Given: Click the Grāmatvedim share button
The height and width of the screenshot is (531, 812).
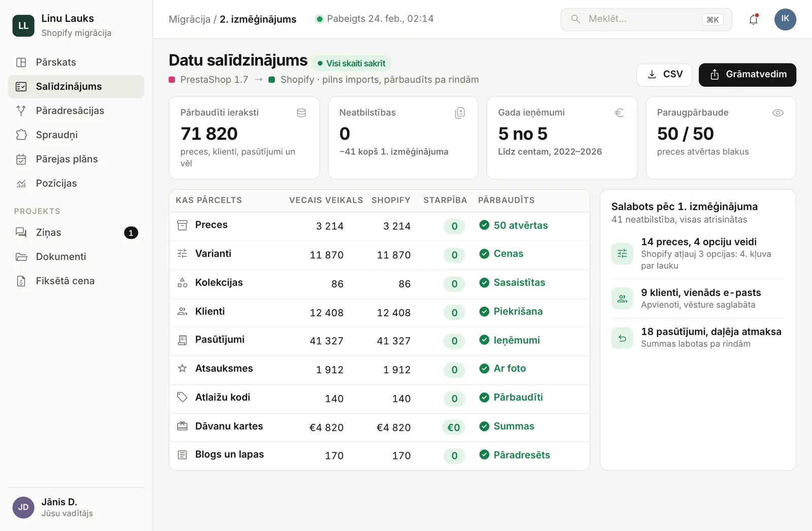Looking at the screenshot, I should [747, 75].
